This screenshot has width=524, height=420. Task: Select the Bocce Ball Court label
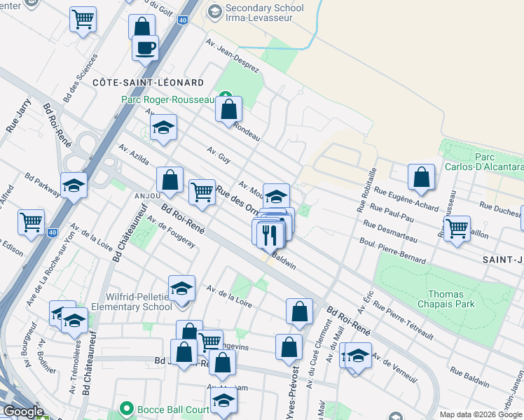tap(173, 409)
